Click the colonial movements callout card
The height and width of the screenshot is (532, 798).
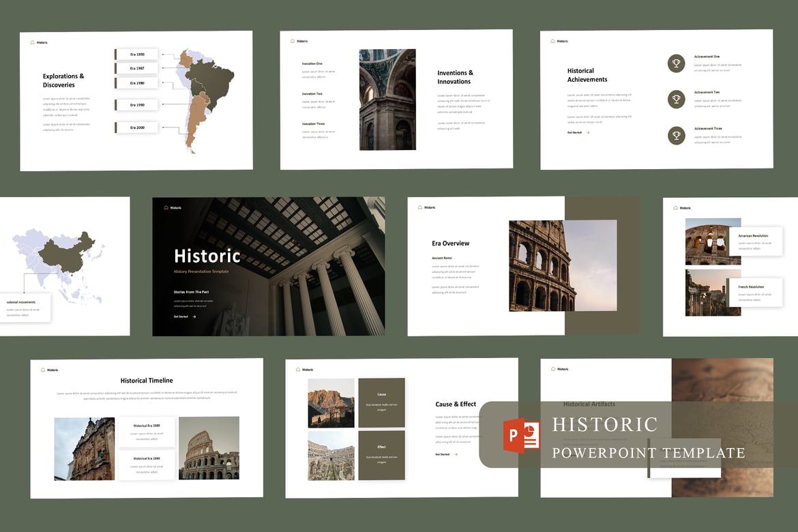point(25,308)
